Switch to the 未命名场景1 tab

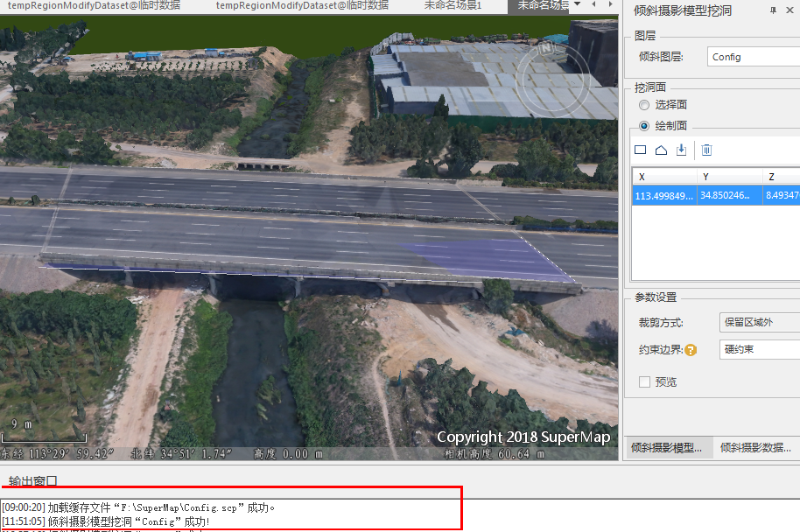[x=453, y=5]
